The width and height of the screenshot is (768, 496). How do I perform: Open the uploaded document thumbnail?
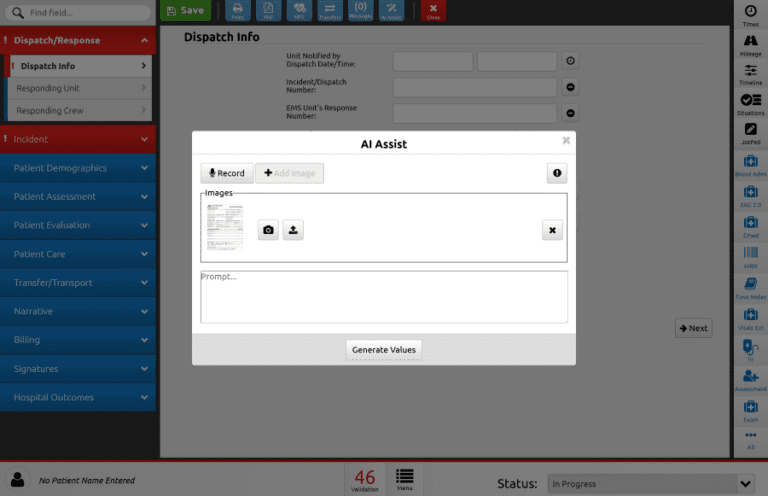[x=225, y=227]
